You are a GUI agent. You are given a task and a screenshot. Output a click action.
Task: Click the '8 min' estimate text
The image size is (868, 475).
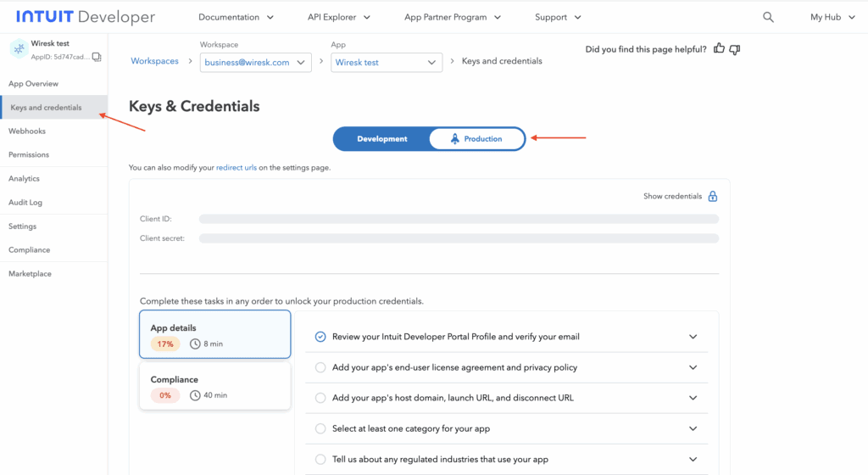[213, 344]
